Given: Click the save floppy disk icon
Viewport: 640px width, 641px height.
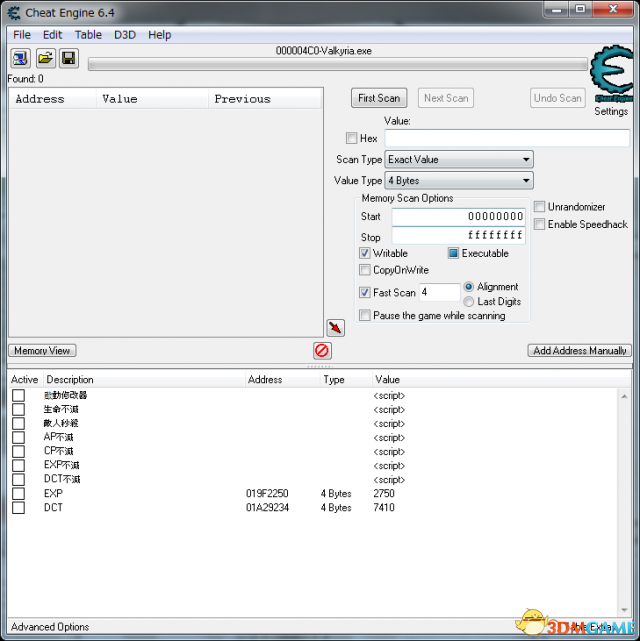Looking at the screenshot, I should coord(68,58).
